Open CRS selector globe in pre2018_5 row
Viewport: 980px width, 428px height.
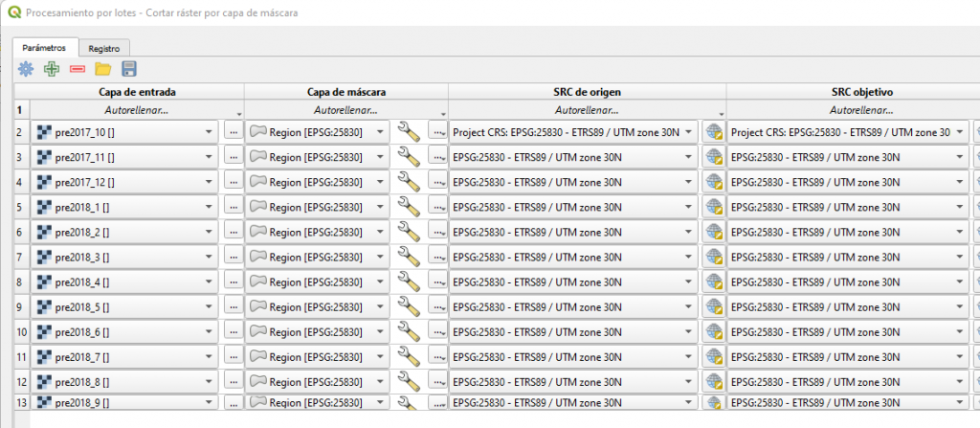712,306
